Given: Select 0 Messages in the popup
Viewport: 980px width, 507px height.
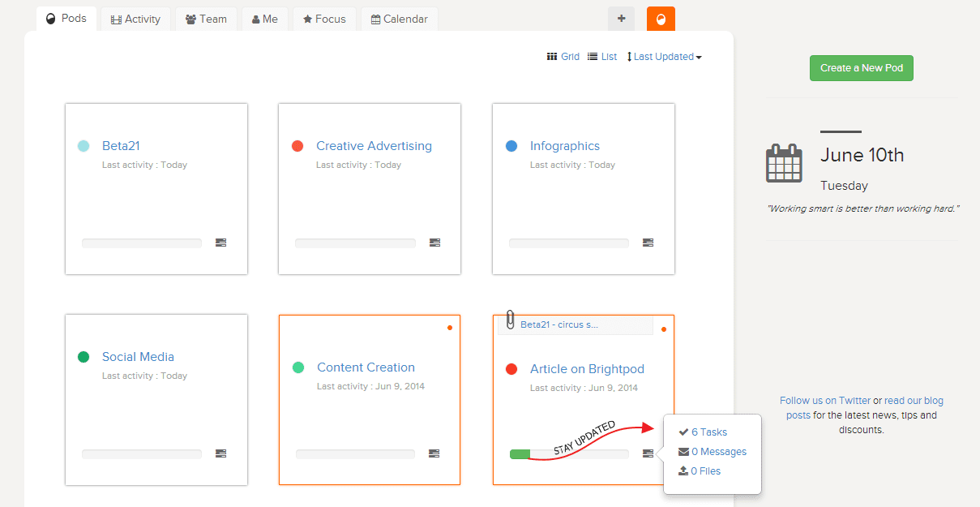Looking at the screenshot, I should 718,452.
